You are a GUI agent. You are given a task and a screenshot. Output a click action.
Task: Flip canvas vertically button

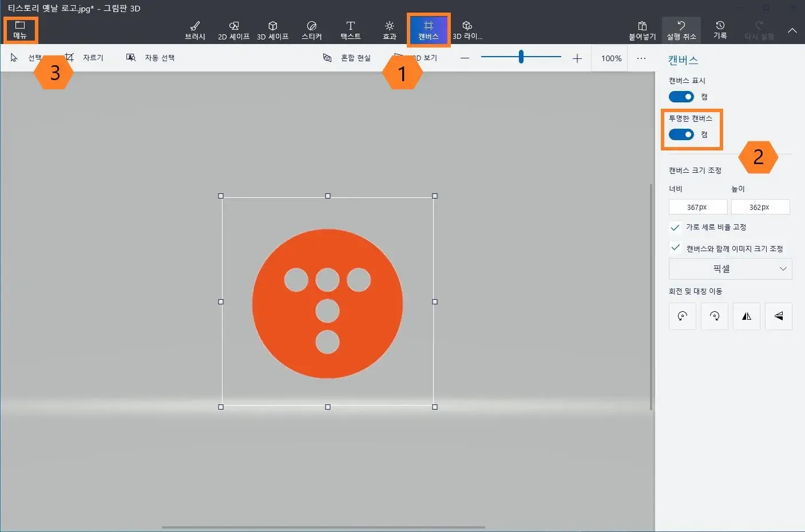coord(779,316)
